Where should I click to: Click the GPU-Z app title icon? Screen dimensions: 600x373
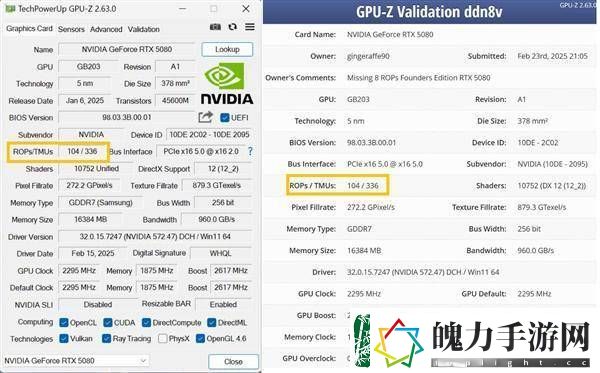tap(10, 8)
